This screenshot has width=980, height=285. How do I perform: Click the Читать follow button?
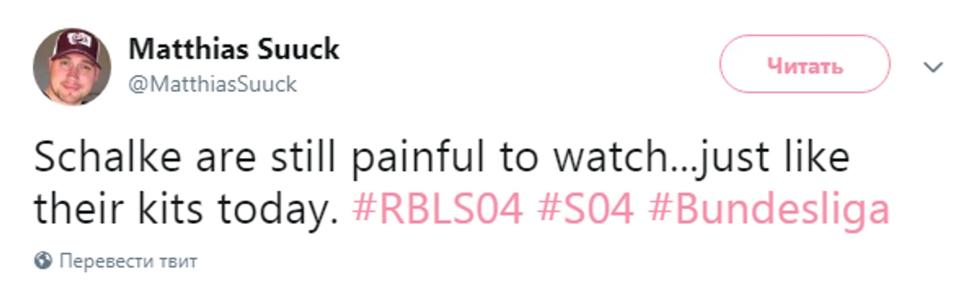coord(805,66)
